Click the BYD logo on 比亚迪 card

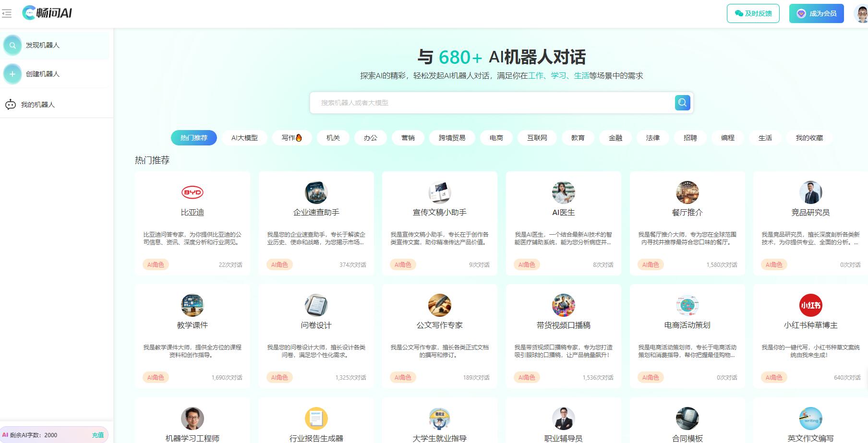[192, 192]
